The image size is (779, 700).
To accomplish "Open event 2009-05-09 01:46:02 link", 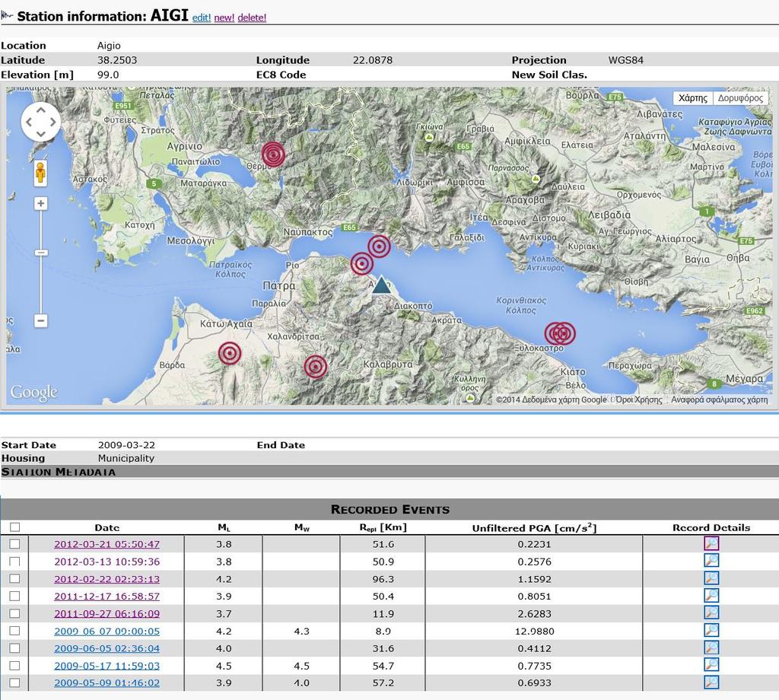I will coord(107,682).
